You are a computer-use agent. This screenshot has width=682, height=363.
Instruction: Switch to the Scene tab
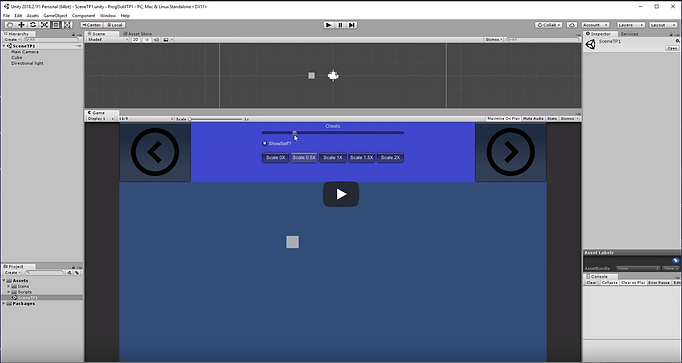[99, 33]
